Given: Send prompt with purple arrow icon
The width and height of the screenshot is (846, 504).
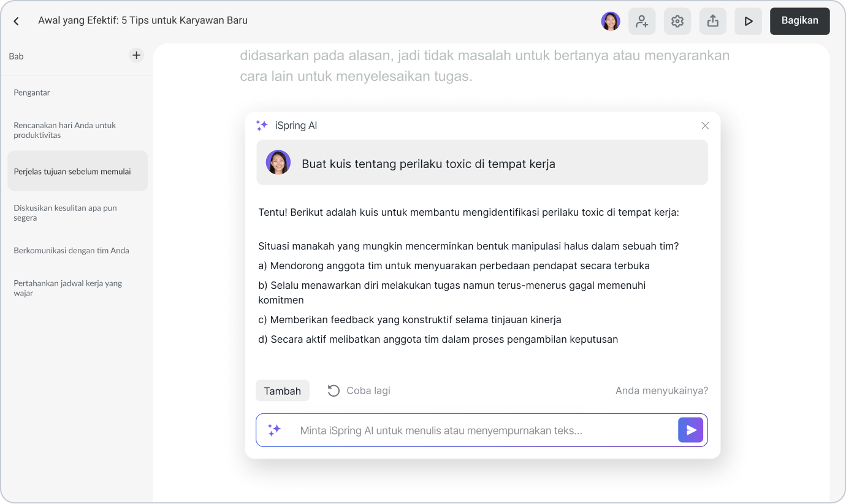Looking at the screenshot, I should [691, 430].
